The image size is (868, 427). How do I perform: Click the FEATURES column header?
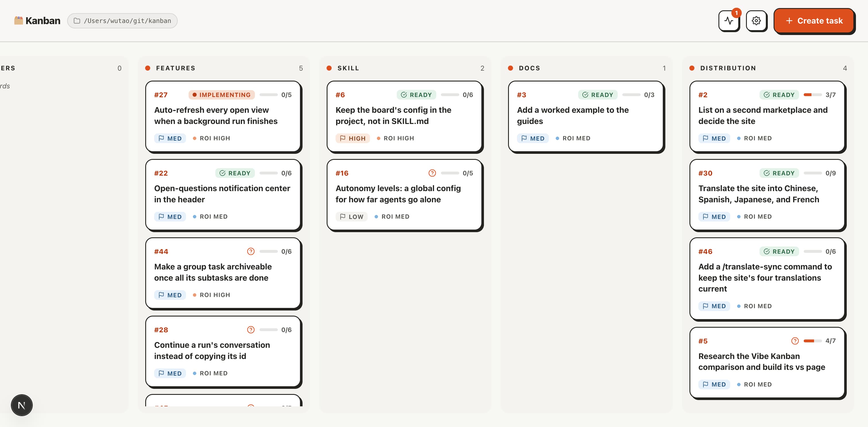click(x=176, y=68)
